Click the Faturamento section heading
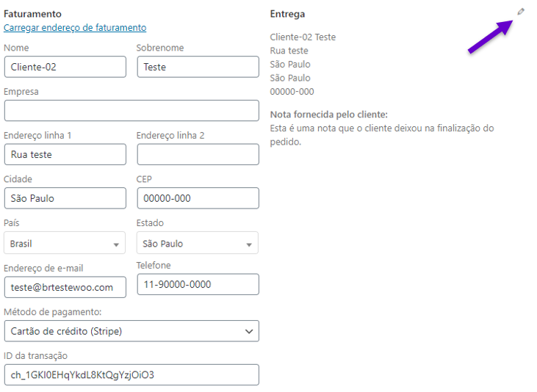 [32, 14]
